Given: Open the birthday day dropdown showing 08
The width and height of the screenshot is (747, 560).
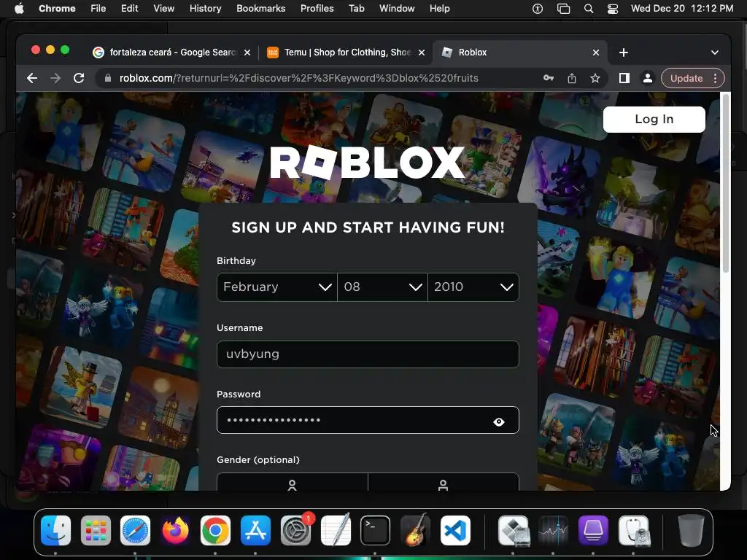Looking at the screenshot, I should click(x=382, y=287).
